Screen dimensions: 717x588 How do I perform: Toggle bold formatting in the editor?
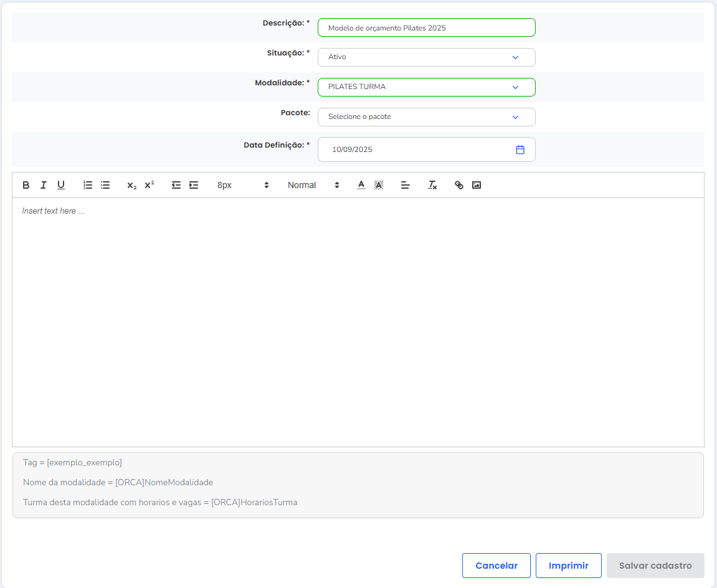point(26,185)
